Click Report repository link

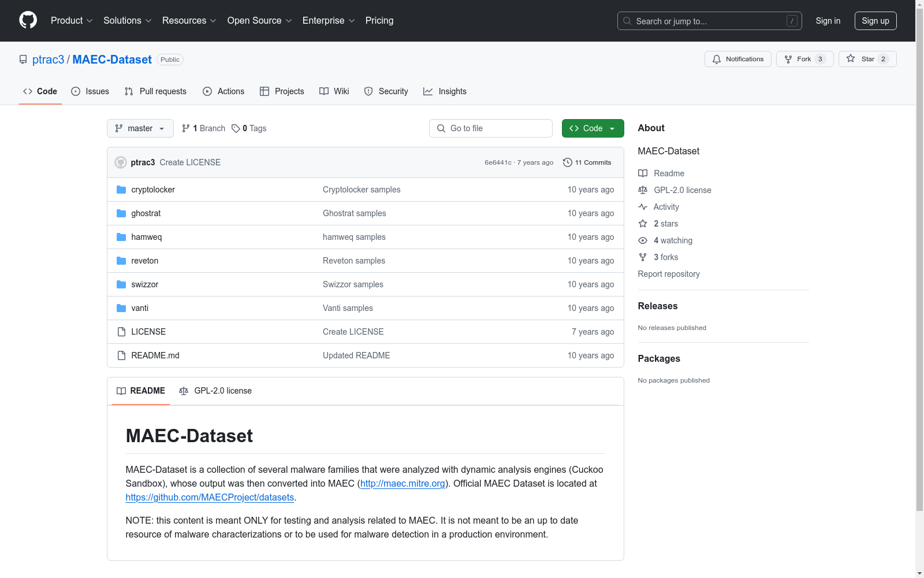pos(669,274)
